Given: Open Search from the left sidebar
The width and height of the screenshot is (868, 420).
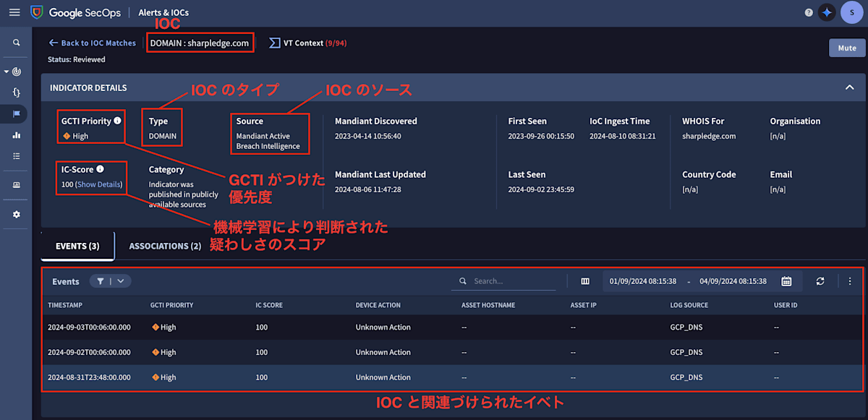Looking at the screenshot, I should 16,43.
